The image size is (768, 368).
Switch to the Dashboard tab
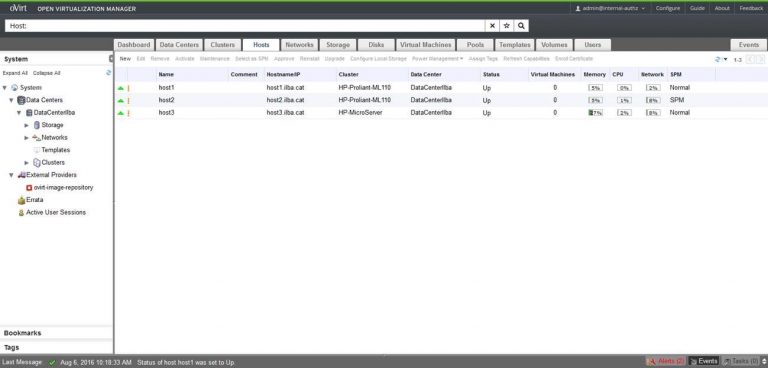[x=134, y=45]
